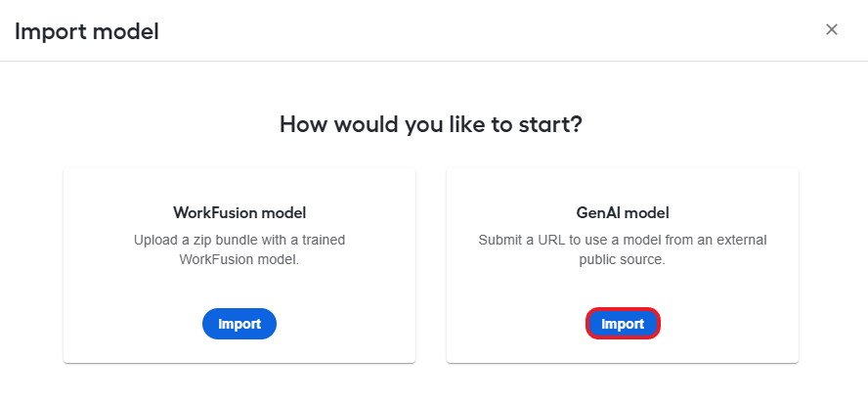This screenshot has height=404, width=868.
Task: Import a WorkFusion model zip bundle
Action: click(239, 324)
